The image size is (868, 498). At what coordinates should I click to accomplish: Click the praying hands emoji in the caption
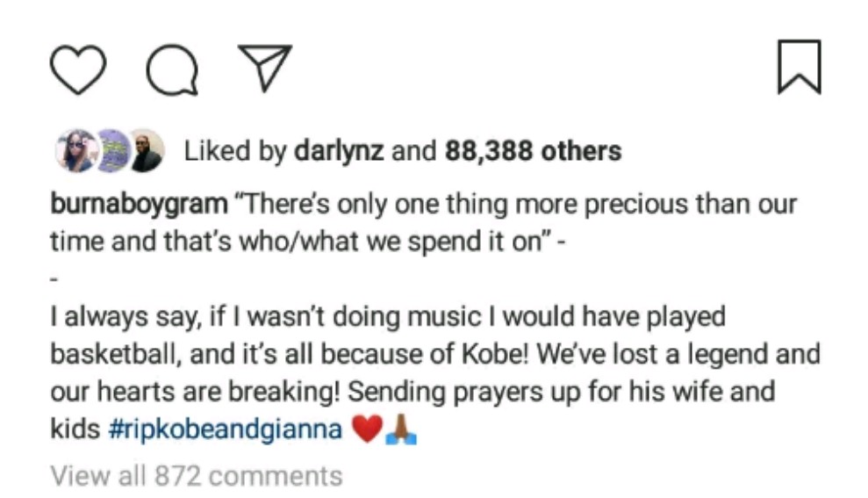tap(400, 432)
